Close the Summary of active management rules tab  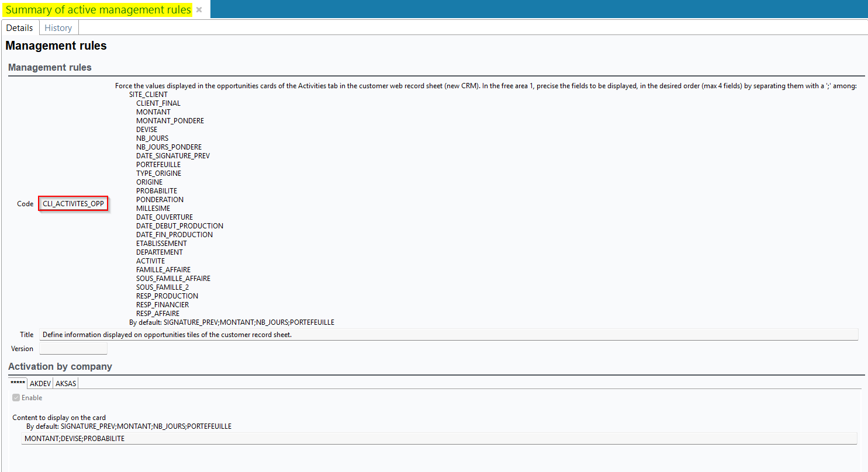pyautogui.click(x=199, y=10)
